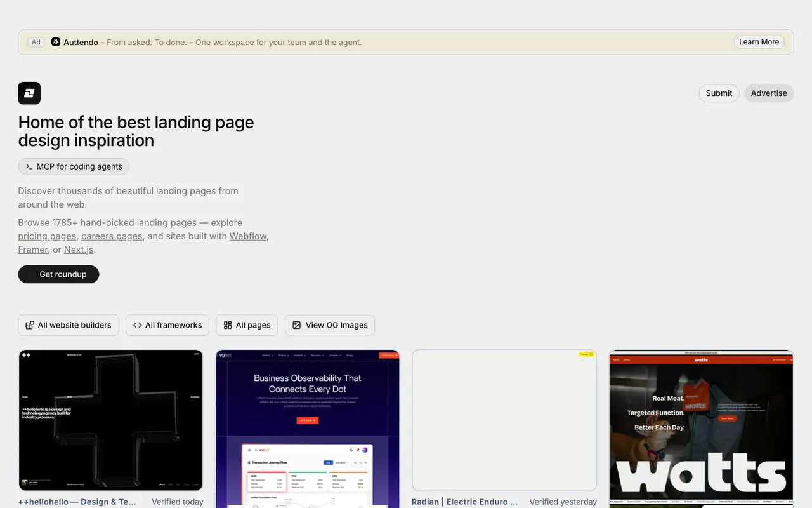Open the Learn More ad button
This screenshot has width=812, height=508.
[x=759, y=42]
